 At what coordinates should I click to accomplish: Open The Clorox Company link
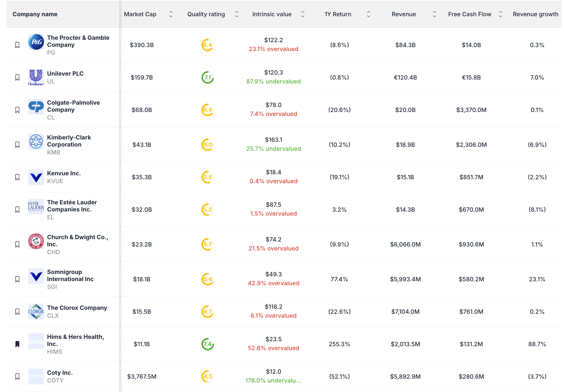[x=77, y=308]
